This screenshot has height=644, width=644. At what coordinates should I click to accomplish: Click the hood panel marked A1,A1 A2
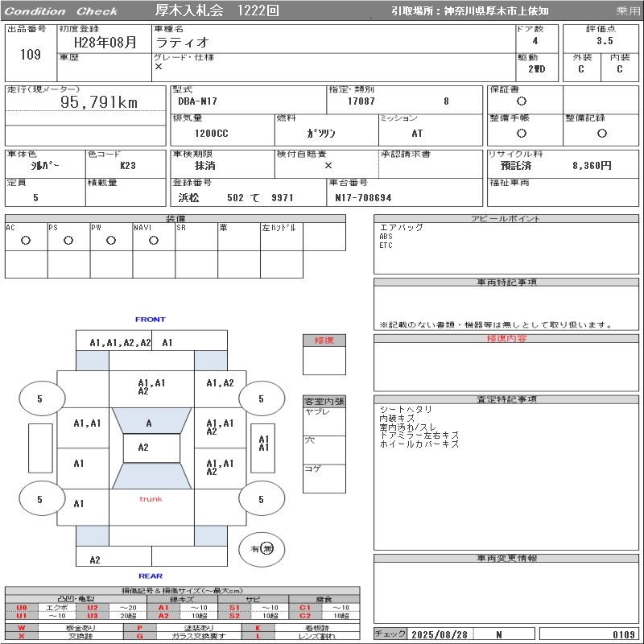click(151, 387)
